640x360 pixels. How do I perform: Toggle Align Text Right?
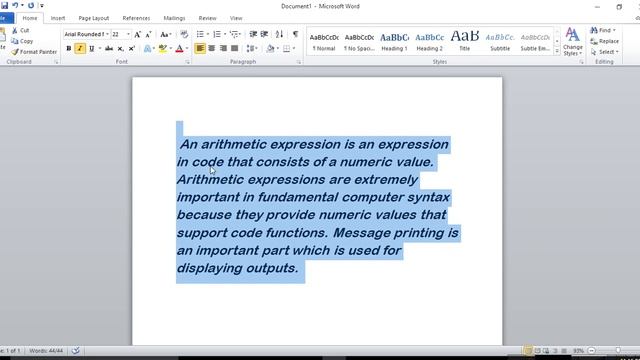point(223,49)
